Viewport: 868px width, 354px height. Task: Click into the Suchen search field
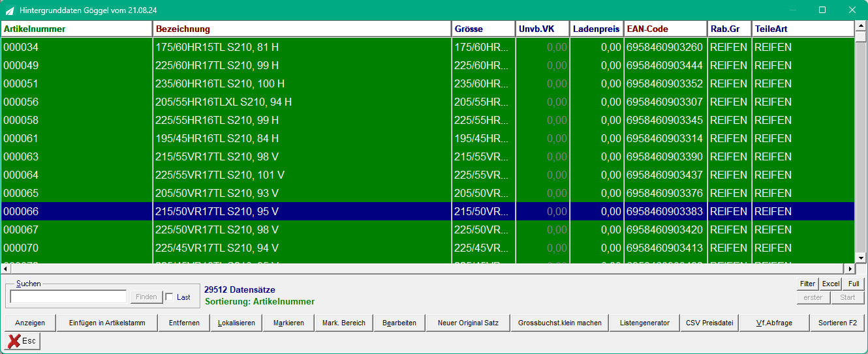coord(69,297)
